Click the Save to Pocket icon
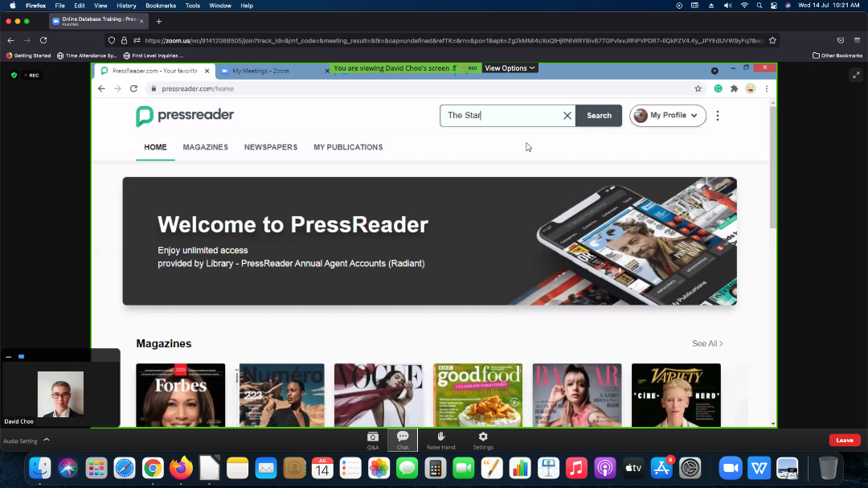Screen dimensions: 868x488 pyautogui.click(x=841, y=40)
